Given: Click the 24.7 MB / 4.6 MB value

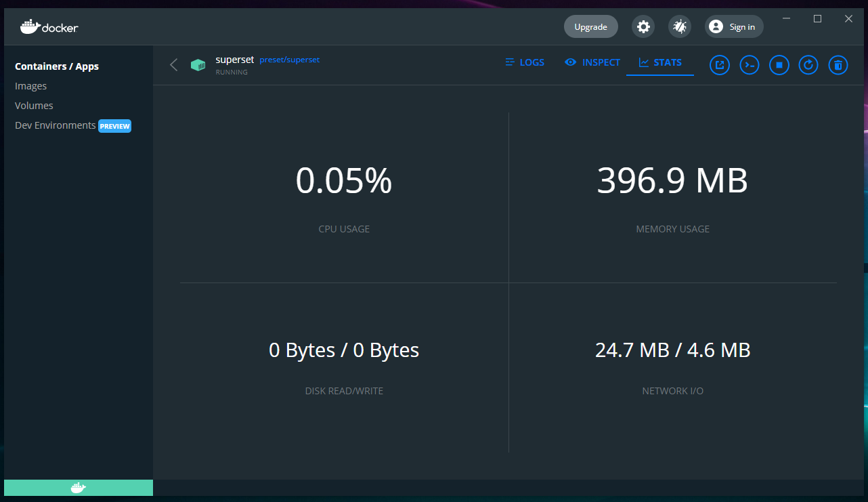Looking at the screenshot, I should pyautogui.click(x=672, y=350).
